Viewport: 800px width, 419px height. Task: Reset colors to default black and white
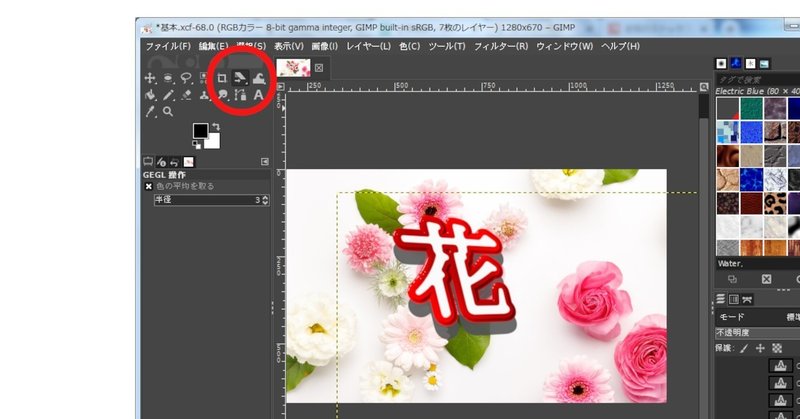pyautogui.click(x=196, y=145)
